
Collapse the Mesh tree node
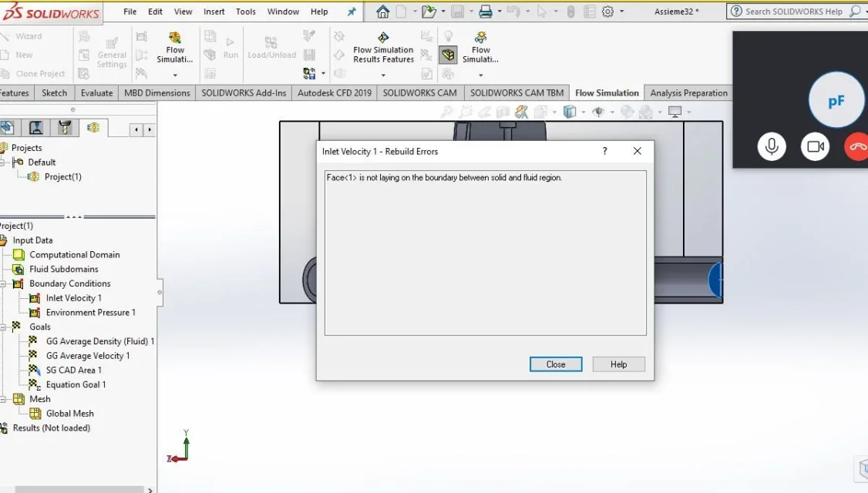coord(3,399)
